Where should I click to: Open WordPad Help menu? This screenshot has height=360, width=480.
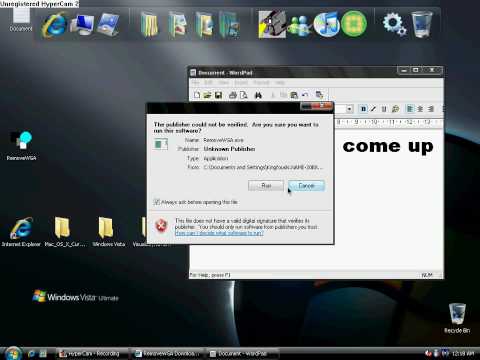point(280,82)
